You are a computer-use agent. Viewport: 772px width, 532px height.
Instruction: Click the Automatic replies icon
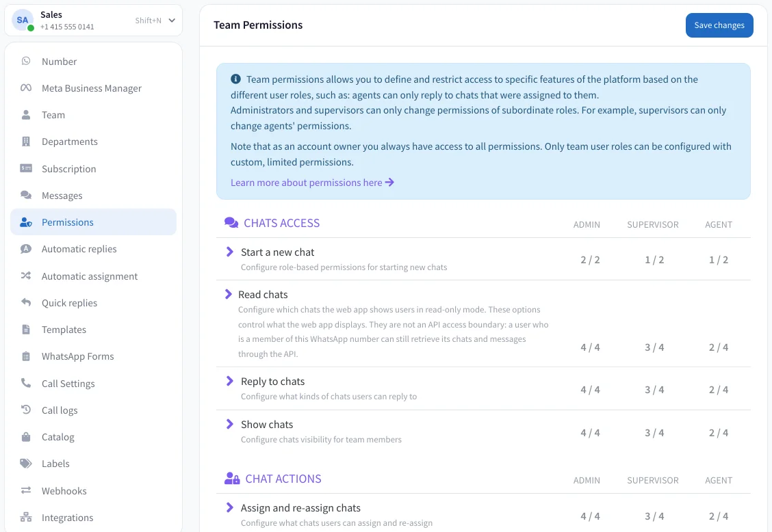click(25, 248)
